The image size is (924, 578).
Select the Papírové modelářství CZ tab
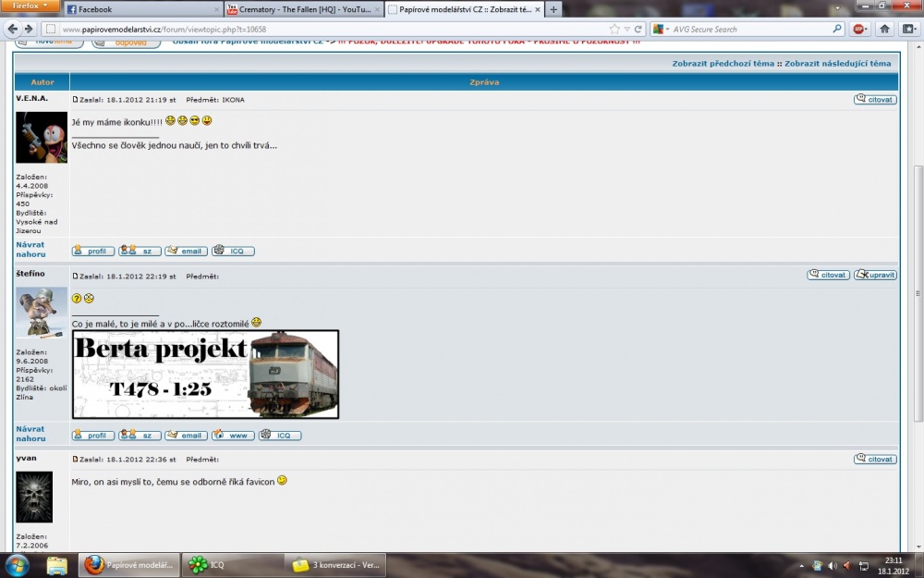[465, 9]
